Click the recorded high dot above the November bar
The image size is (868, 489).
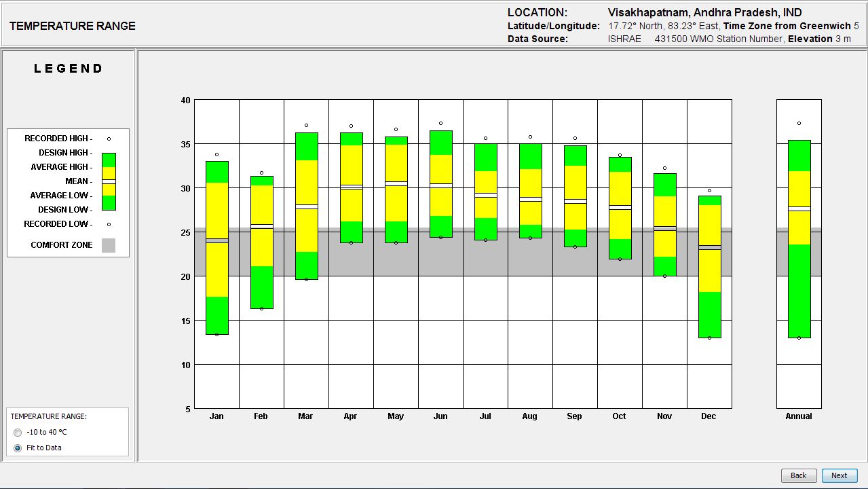[x=664, y=168]
